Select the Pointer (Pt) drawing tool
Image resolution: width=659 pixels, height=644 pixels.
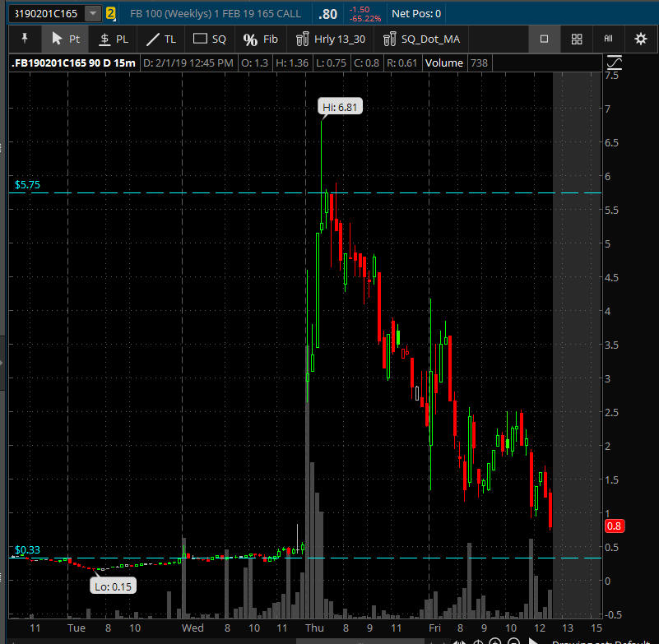click(x=66, y=39)
